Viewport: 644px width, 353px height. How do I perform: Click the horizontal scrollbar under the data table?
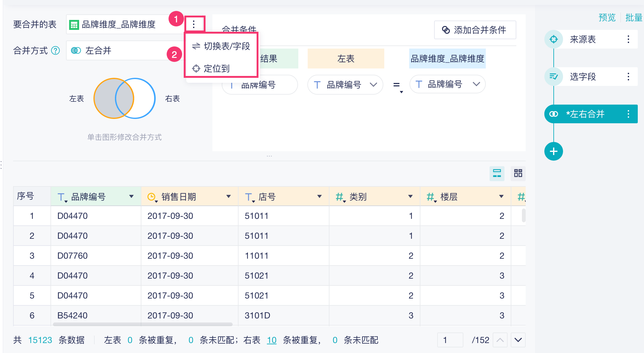(143, 324)
